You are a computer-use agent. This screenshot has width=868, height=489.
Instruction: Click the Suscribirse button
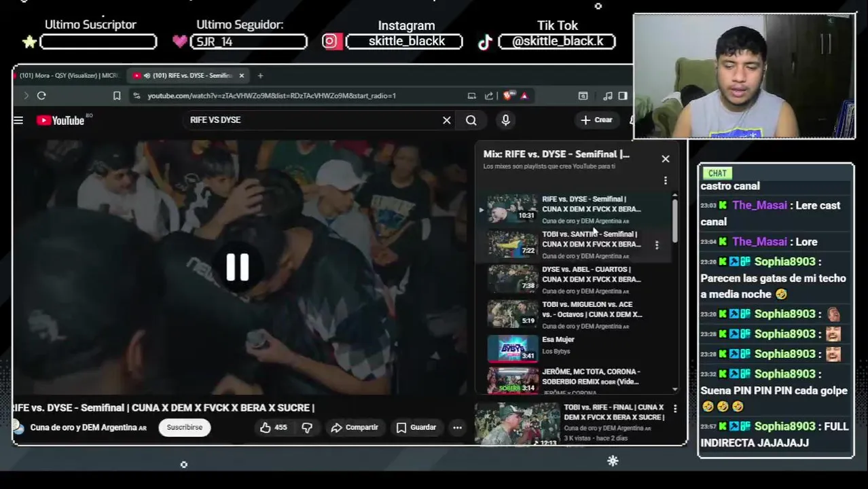tap(185, 428)
